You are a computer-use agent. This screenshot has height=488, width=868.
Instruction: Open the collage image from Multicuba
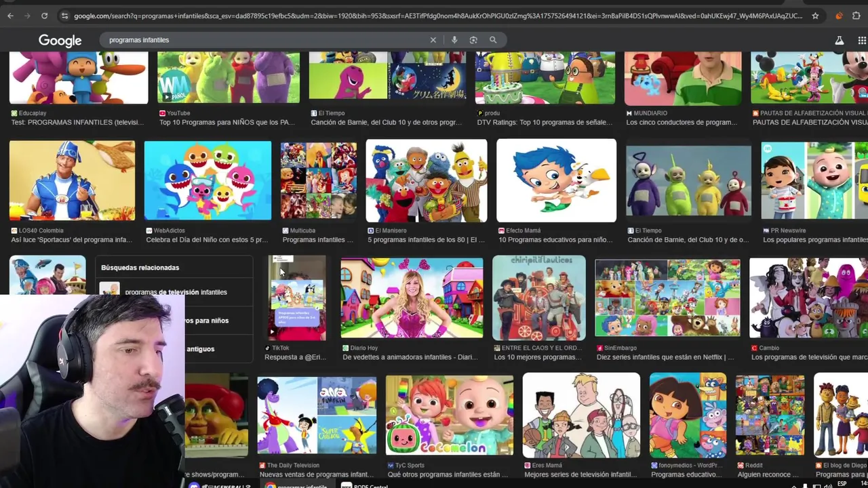tap(319, 180)
